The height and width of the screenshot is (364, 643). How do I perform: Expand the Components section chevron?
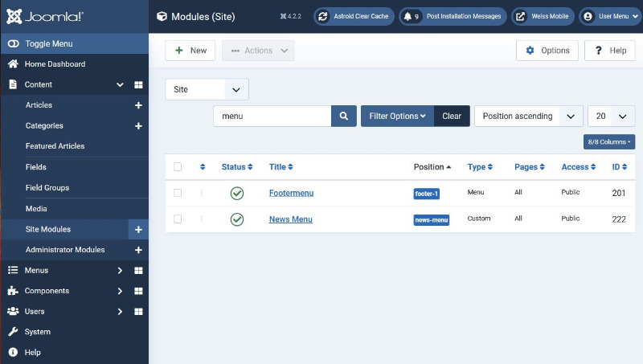120,291
